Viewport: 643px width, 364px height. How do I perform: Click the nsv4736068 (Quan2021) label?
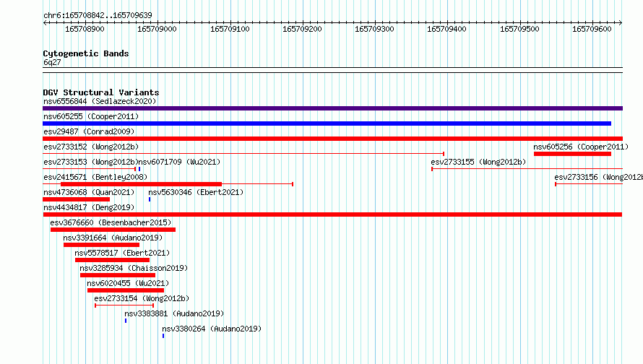pos(89,192)
